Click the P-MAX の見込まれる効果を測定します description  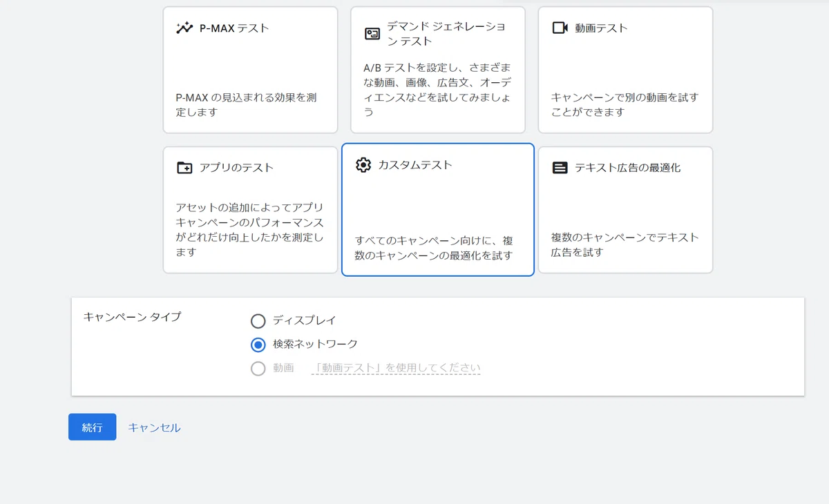pyautogui.click(x=247, y=105)
